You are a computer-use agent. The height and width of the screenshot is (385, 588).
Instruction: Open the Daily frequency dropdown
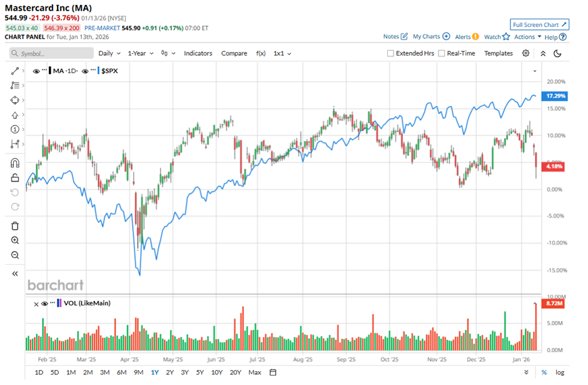pyautogui.click(x=109, y=53)
